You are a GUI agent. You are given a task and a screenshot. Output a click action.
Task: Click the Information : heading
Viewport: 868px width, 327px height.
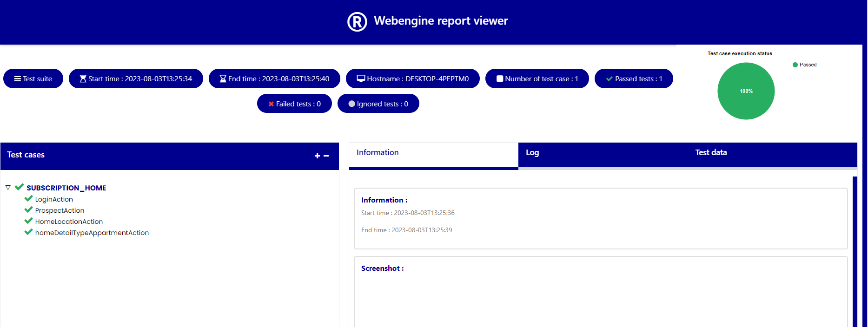(x=384, y=200)
